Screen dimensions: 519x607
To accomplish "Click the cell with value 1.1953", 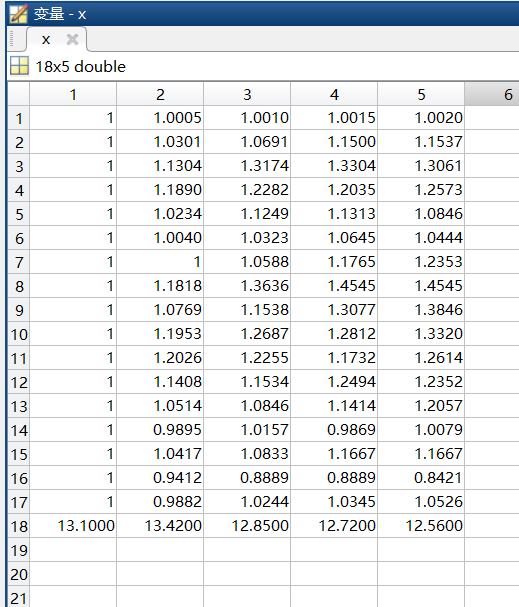I will pos(160,334).
